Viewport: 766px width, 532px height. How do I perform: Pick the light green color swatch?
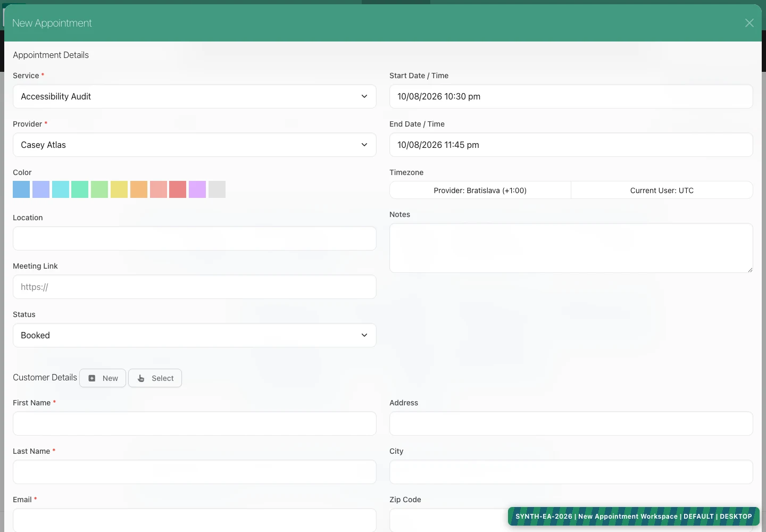(99, 189)
